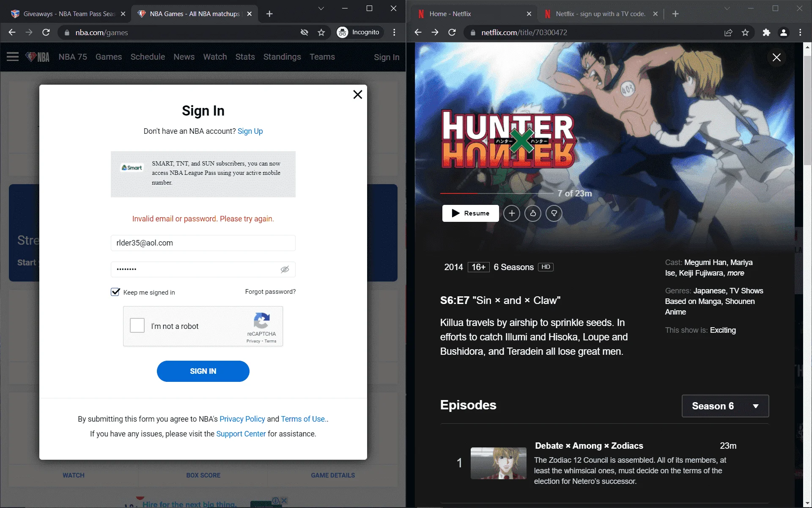This screenshot has height=508, width=812.
Task: Open the News menu item
Action: pos(184,57)
